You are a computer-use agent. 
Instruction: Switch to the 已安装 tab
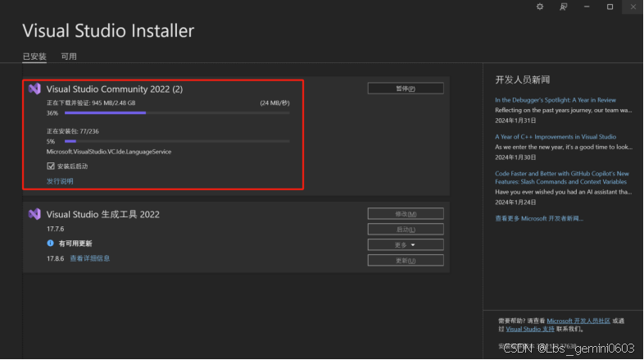pos(34,57)
